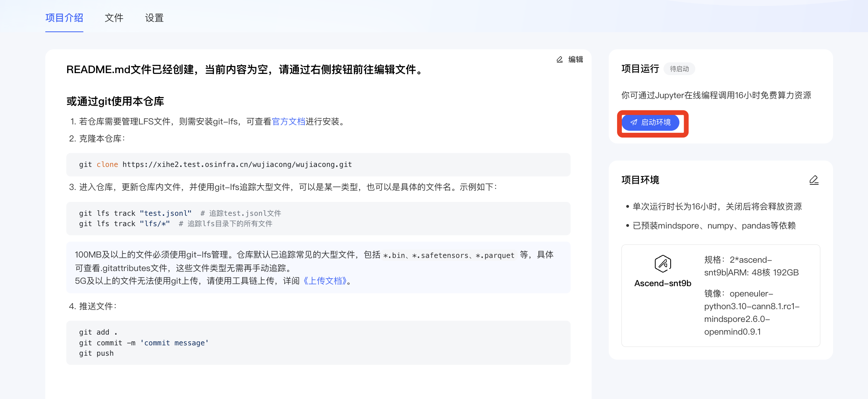Select the 或通过git使用本仓库 heading
The width and height of the screenshot is (868, 399).
pyautogui.click(x=115, y=101)
